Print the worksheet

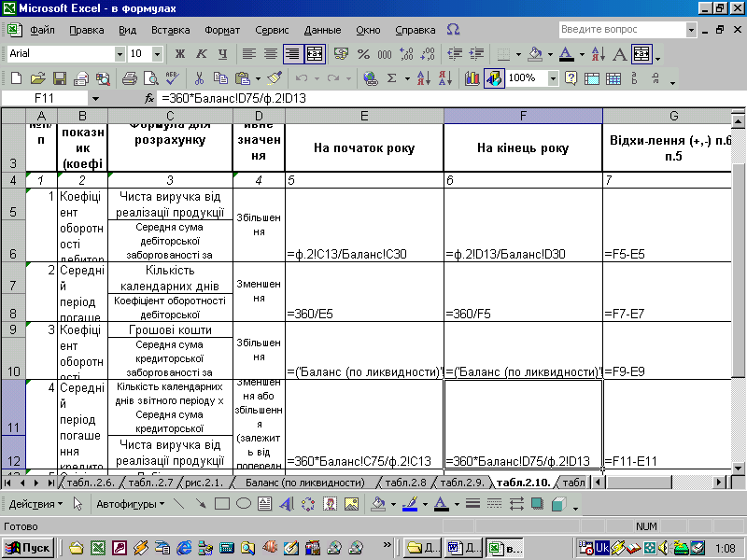pos(129,78)
